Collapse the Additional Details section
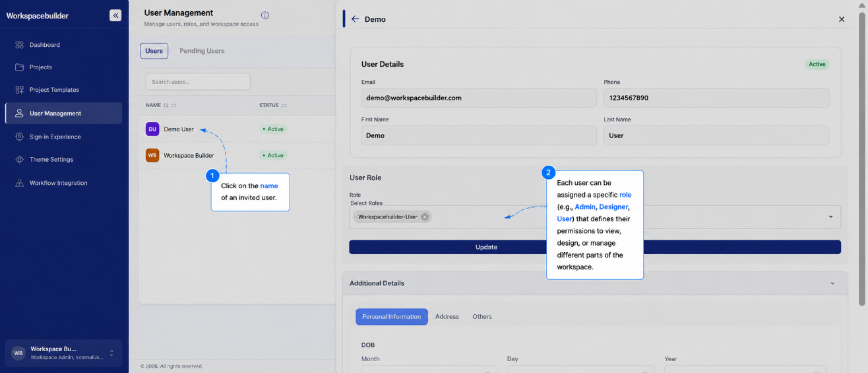The width and height of the screenshot is (868, 373). coord(832,283)
